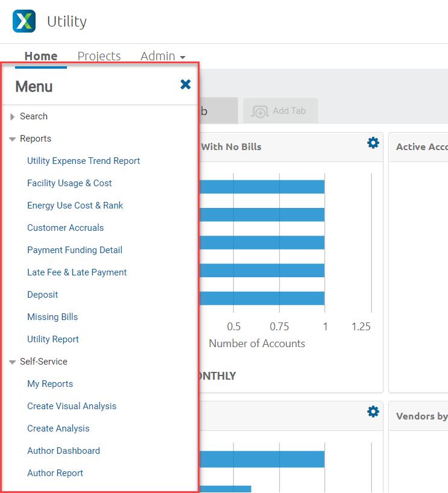448x493 pixels.
Task: Click the 'Vendors by' widget title
Action: 421,416
